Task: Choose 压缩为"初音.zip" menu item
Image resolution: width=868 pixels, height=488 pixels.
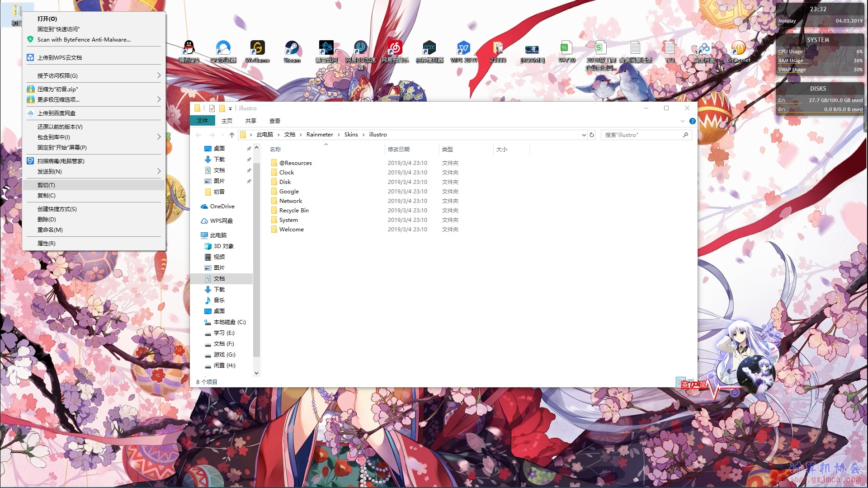Action: [94, 89]
